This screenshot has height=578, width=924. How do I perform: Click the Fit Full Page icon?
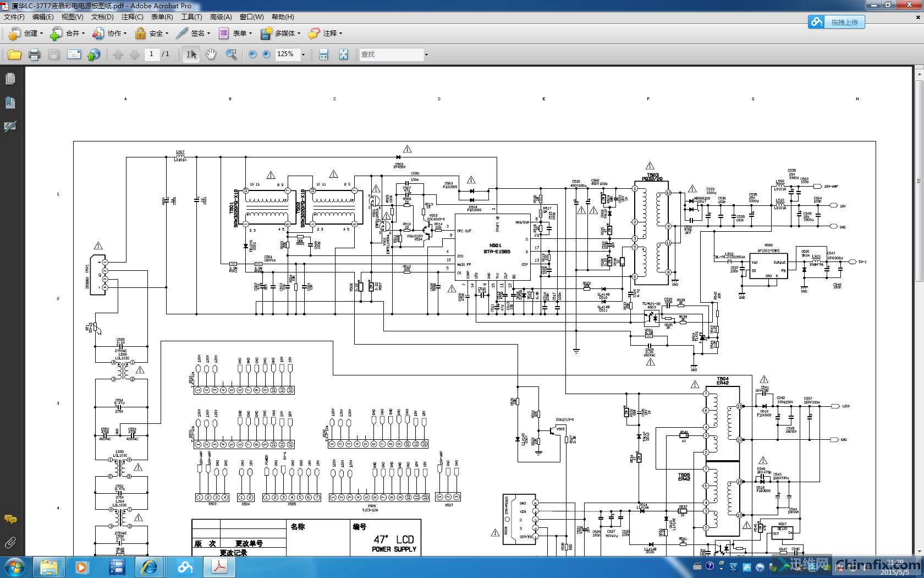343,54
